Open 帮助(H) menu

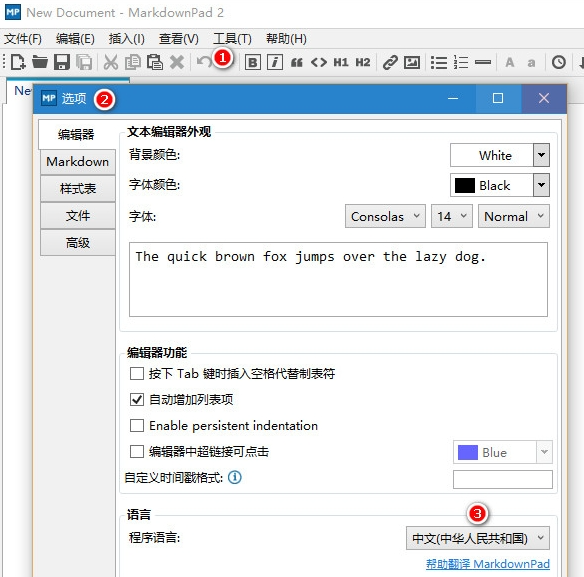click(x=286, y=39)
